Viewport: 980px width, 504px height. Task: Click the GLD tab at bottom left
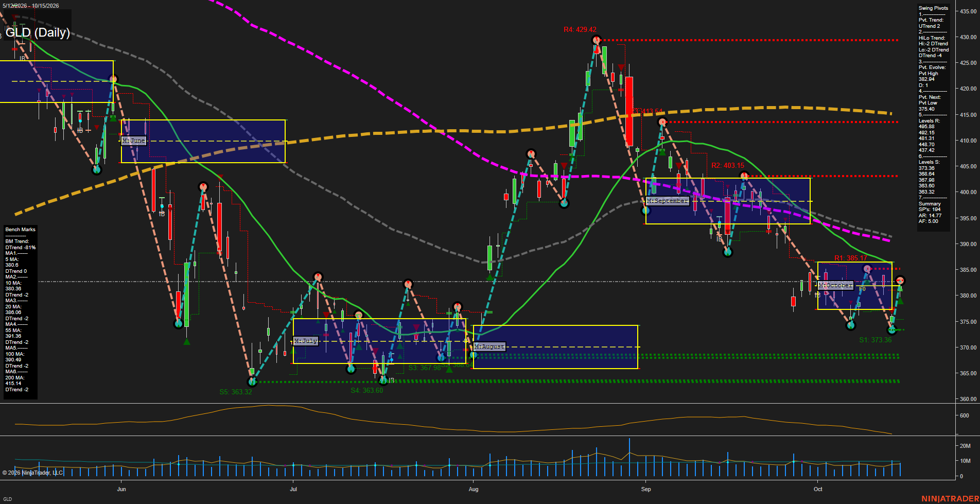click(8, 499)
